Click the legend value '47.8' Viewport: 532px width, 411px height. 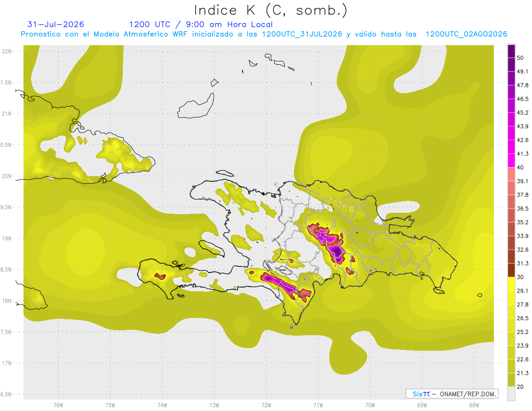[x=522, y=85]
